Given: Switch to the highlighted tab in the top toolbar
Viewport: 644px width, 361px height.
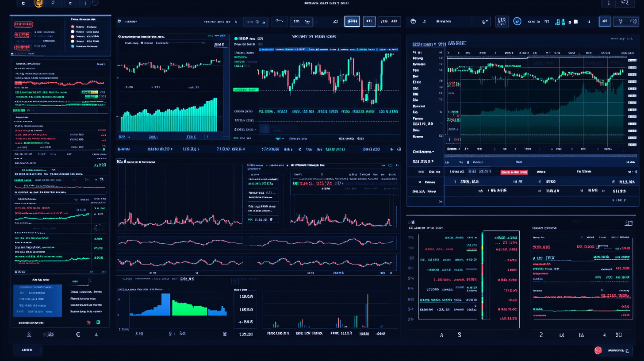Looking at the screenshot, I should (x=352, y=21).
